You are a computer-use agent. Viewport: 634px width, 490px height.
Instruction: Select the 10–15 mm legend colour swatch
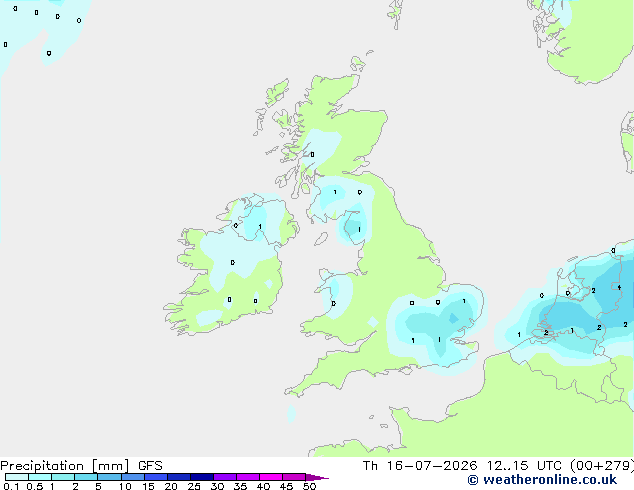[133, 477]
